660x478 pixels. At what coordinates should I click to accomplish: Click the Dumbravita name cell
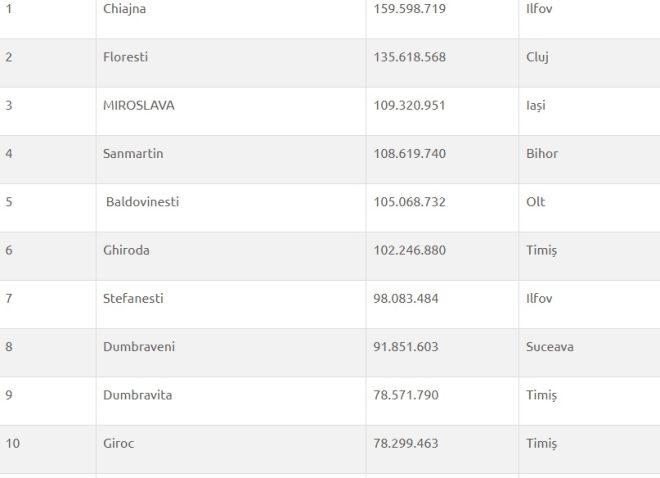coord(138,395)
